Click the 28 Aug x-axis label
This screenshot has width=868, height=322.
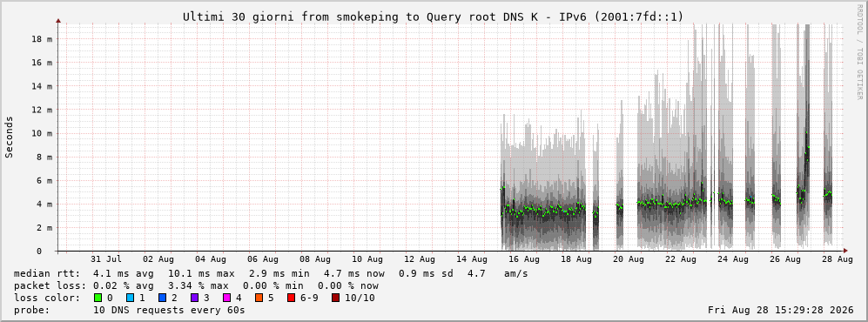click(x=837, y=259)
